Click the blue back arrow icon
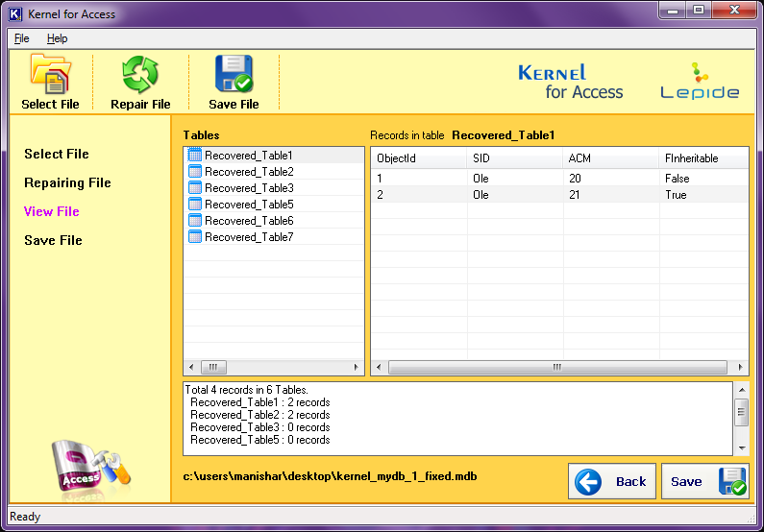 click(x=588, y=481)
